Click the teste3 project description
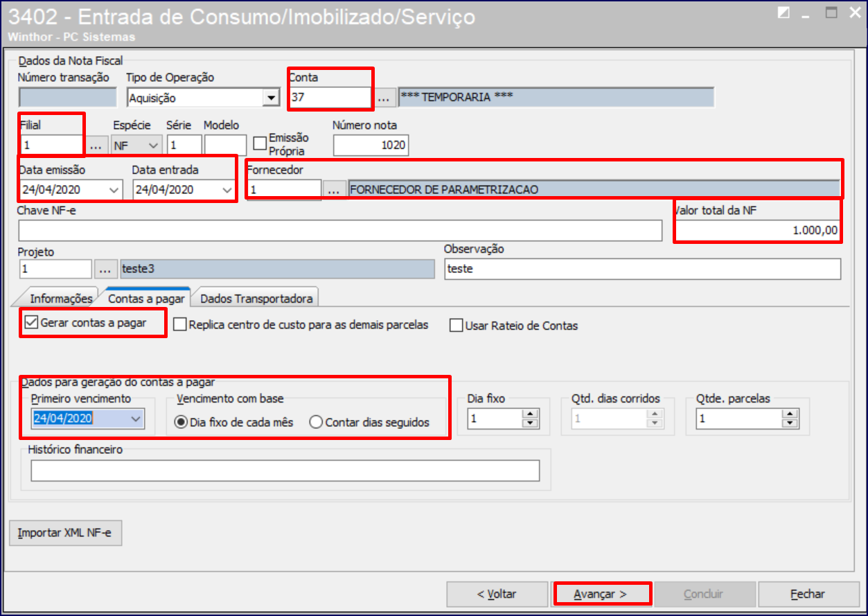The height and width of the screenshot is (616, 868). tap(137, 269)
